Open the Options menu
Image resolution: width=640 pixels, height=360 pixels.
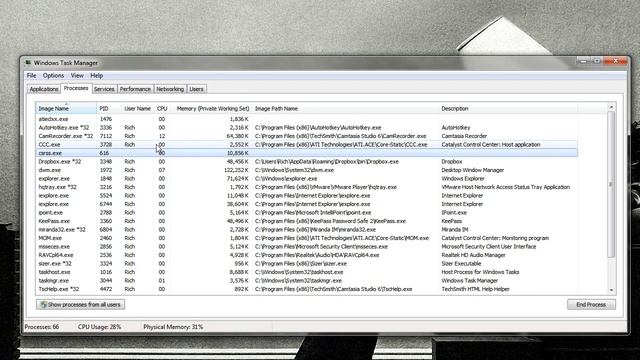tap(53, 76)
